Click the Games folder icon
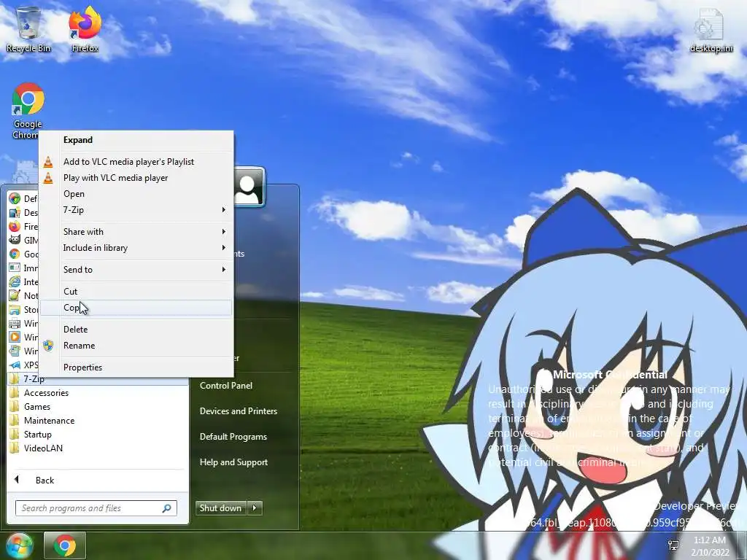This screenshot has height=560, width=747. (x=15, y=407)
